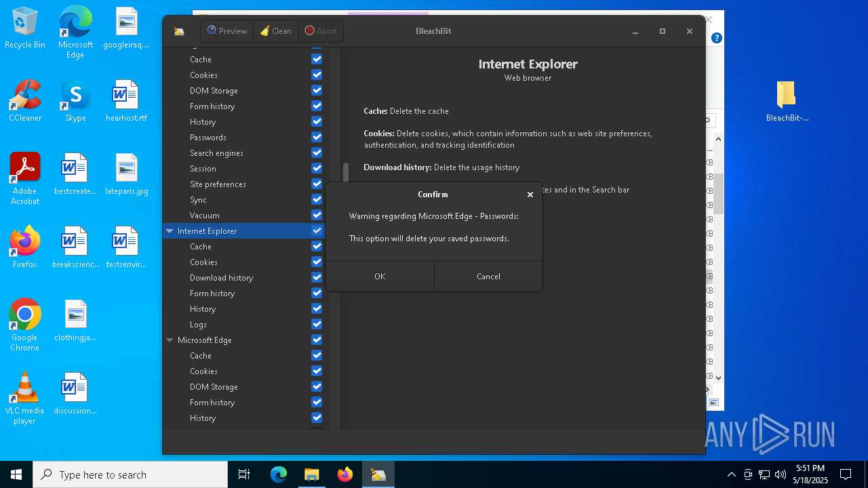The width and height of the screenshot is (868, 488).
Task: Toggle the Site preferences checkbox
Action: [x=317, y=184]
